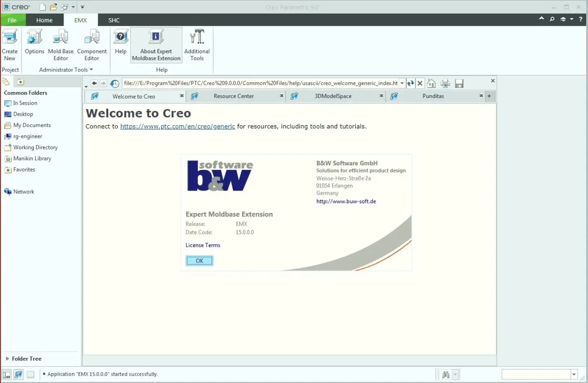Screen dimensions: 588x383
Task: Open the EMX Options tool
Action: 34,44
